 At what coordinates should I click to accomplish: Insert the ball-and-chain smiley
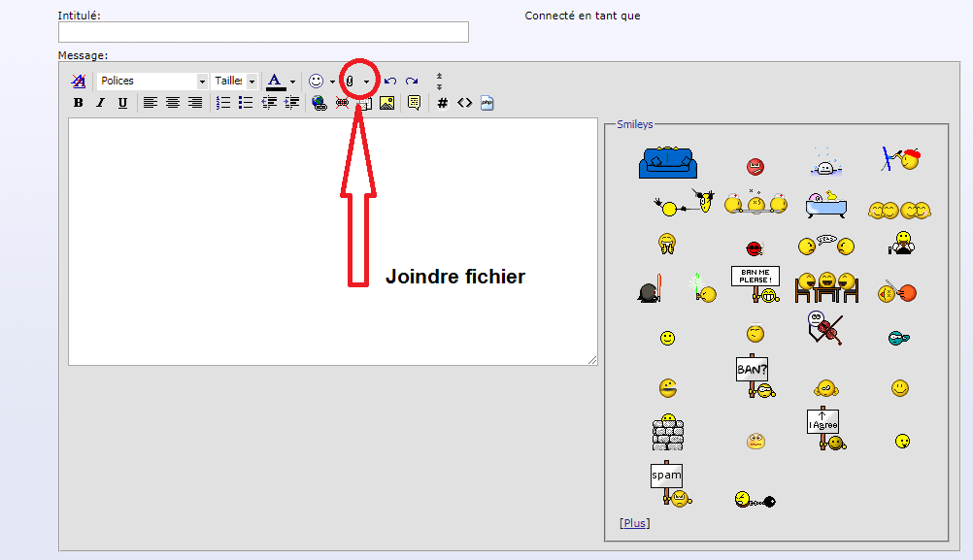point(755,499)
